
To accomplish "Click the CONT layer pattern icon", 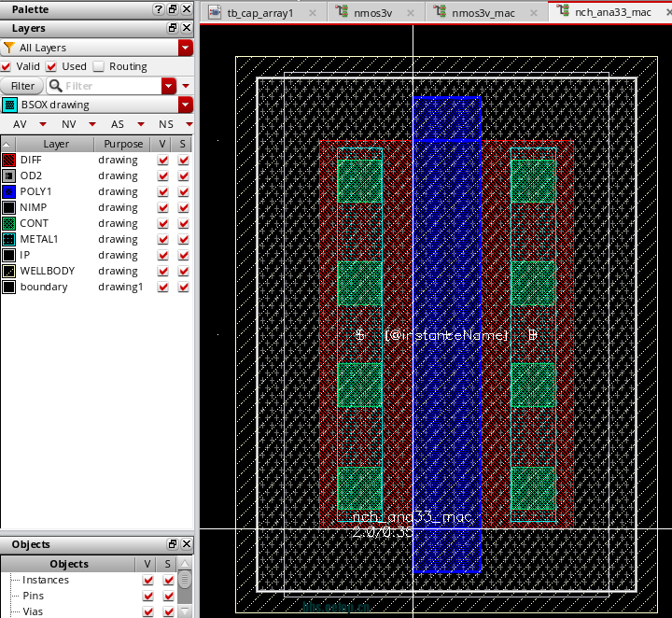I will click(x=9, y=223).
